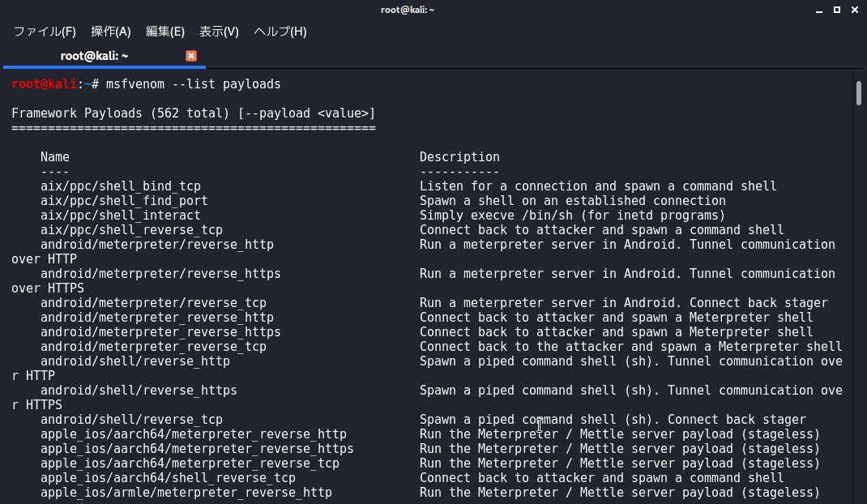
Task: Open the ヘルプ(H) menu
Action: click(x=280, y=32)
